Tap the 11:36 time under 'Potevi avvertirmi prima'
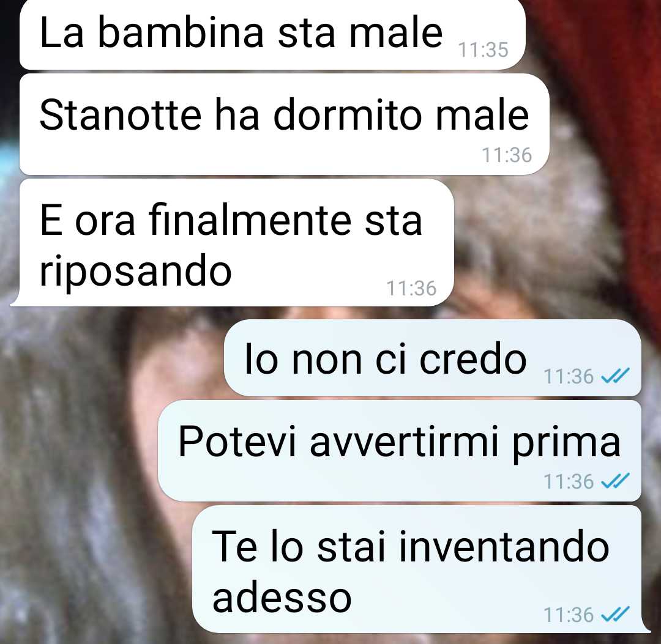This screenshot has height=644, width=661. coord(569,481)
